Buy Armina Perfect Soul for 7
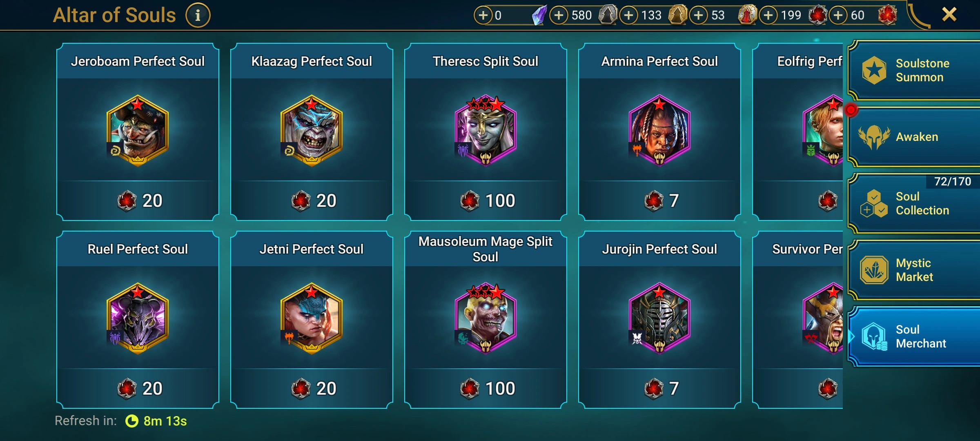Screen dimensions: 980x441 660,200
